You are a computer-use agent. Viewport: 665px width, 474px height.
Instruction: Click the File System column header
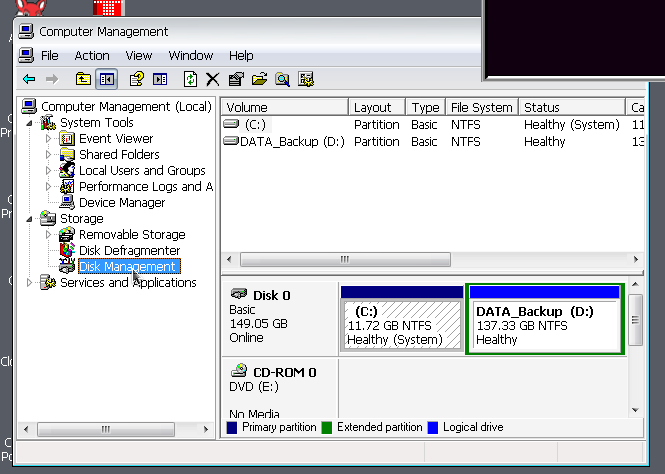click(482, 107)
